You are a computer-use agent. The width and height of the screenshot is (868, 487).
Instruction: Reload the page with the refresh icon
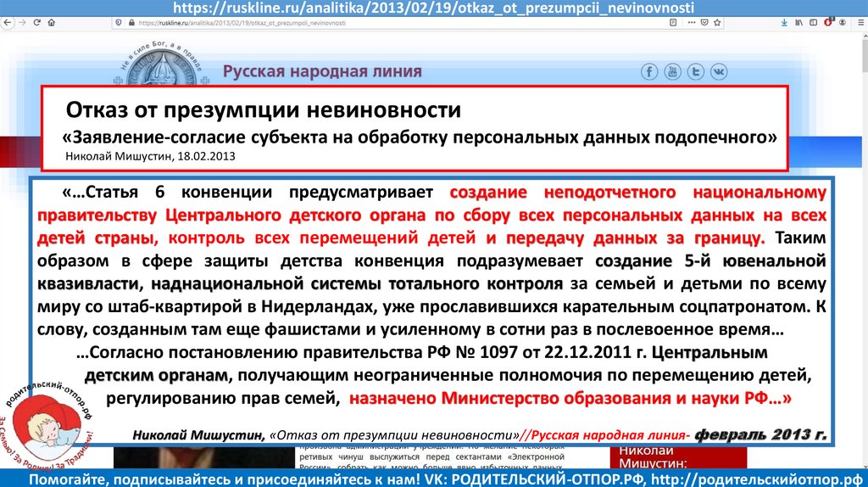pos(36,23)
